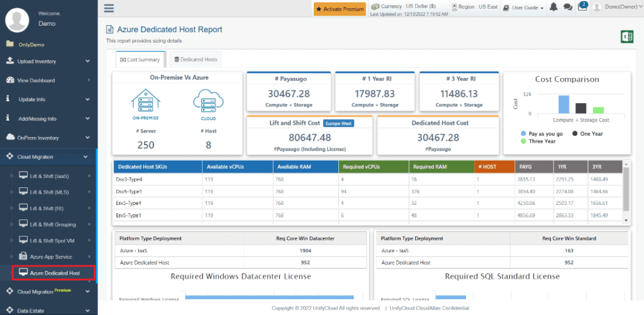Click the Add/Missing Info icon in sidebar
The height and width of the screenshot is (315, 644).
pyautogui.click(x=8, y=118)
